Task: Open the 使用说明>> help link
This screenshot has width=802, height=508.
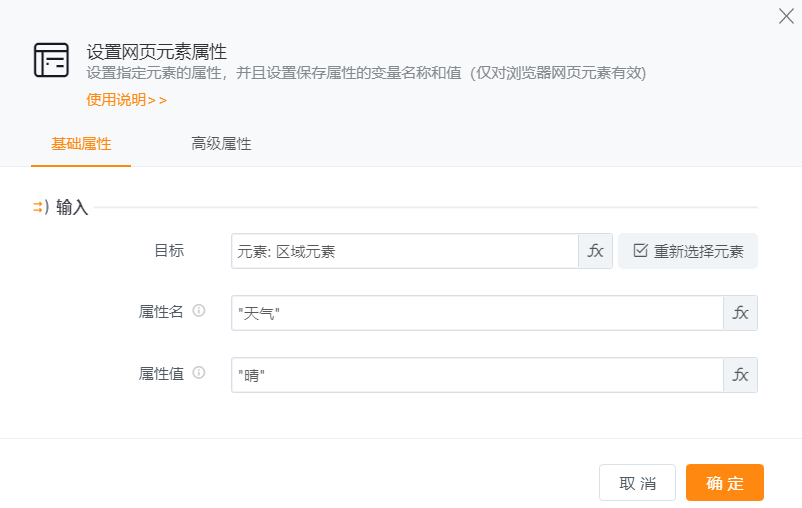Action: [126, 99]
